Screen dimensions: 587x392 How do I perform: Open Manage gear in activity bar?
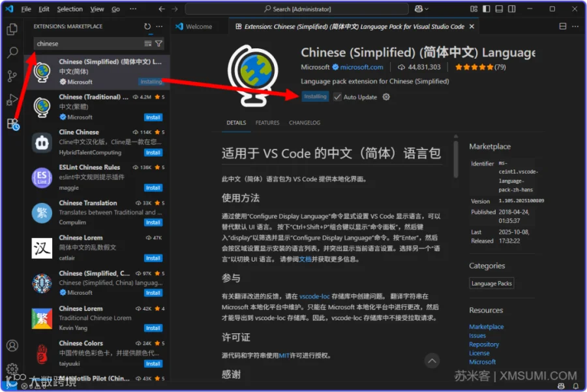pos(12,369)
